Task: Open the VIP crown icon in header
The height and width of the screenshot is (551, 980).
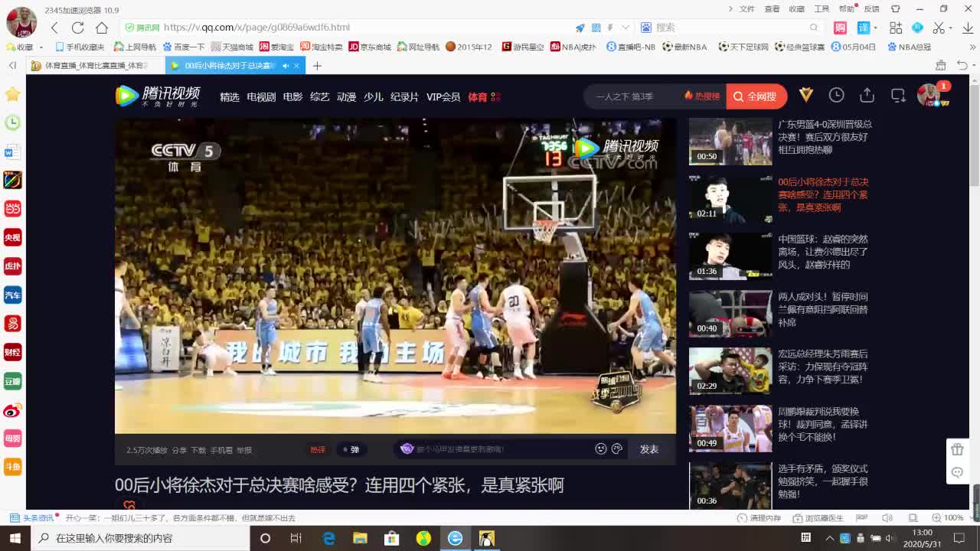Action: (805, 95)
